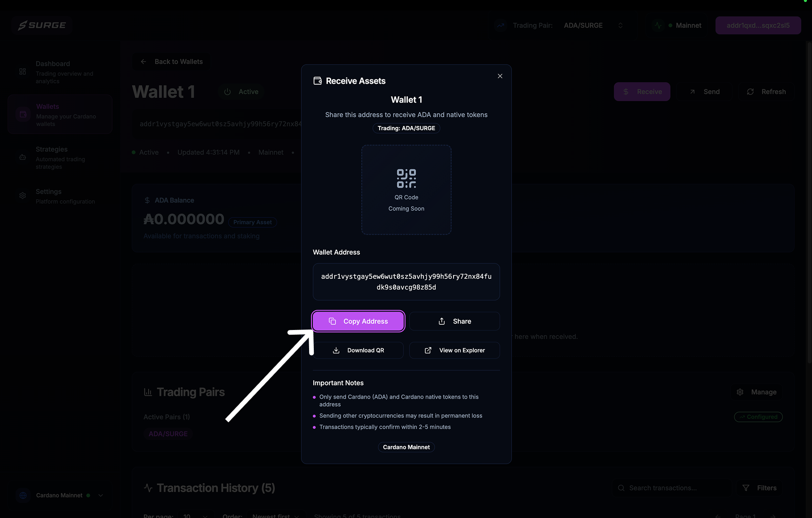Toggle the wallet Active power button

coord(228,92)
